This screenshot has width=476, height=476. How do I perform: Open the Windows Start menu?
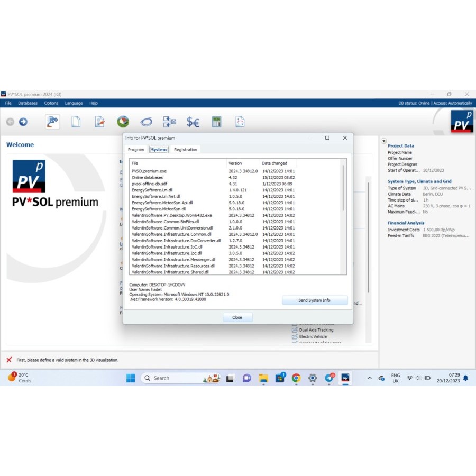pyautogui.click(x=131, y=378)
